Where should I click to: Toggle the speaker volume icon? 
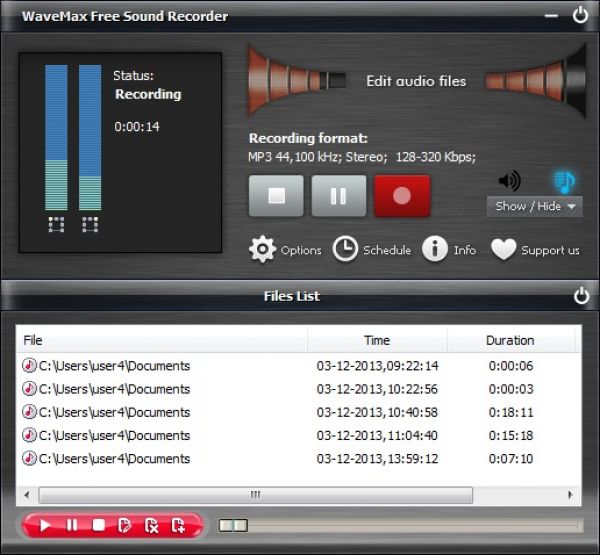click(510, 181)
